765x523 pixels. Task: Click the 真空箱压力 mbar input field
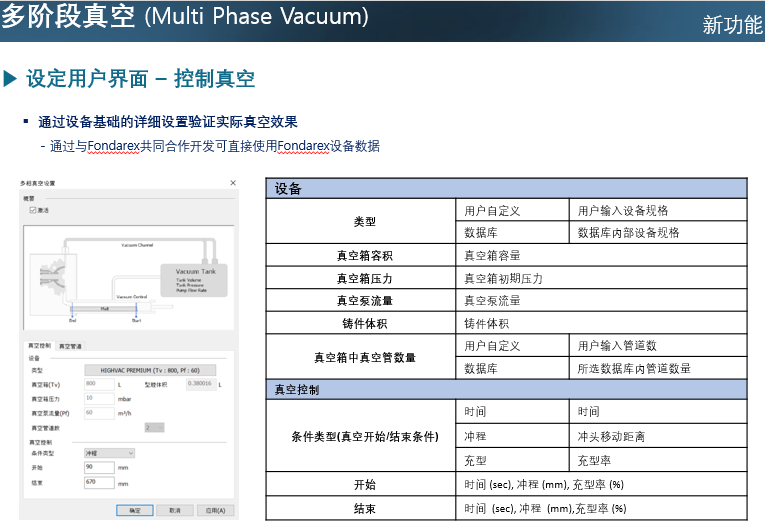(x=99, y=398)
